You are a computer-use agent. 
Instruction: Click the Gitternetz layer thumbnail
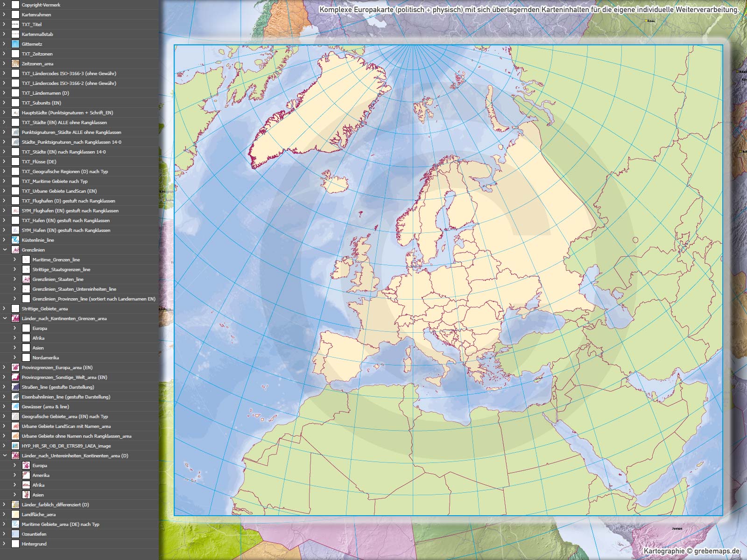click(15, 44)
